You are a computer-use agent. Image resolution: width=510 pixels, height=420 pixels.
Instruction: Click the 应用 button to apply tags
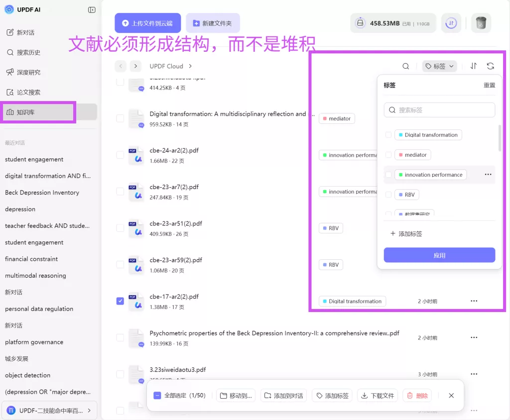439,255
